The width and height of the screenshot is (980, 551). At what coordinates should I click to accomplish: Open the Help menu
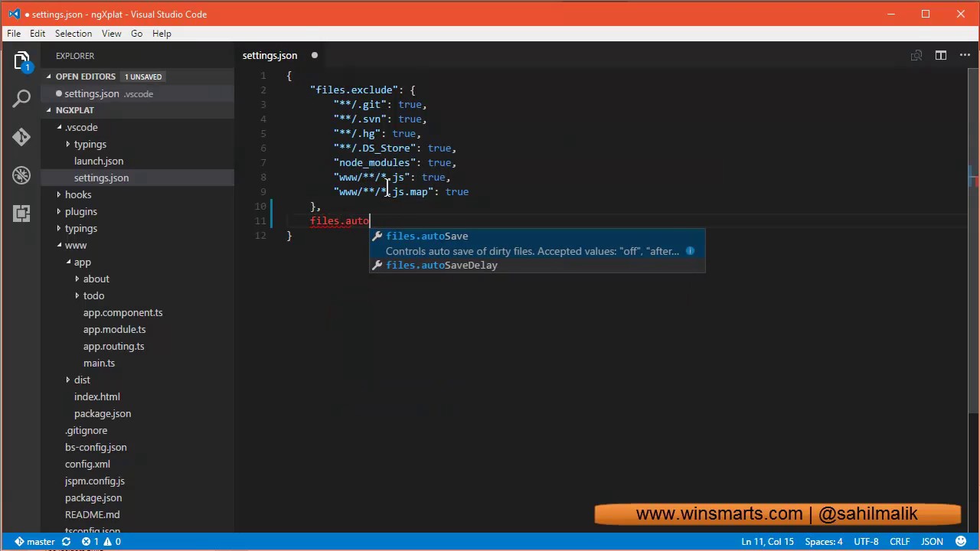click(x=162, y=34)
